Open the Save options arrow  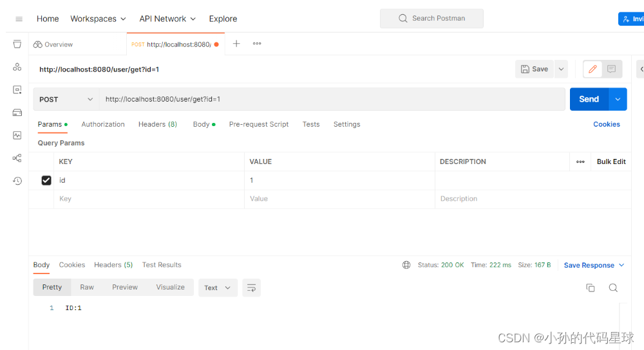[561, 69]
